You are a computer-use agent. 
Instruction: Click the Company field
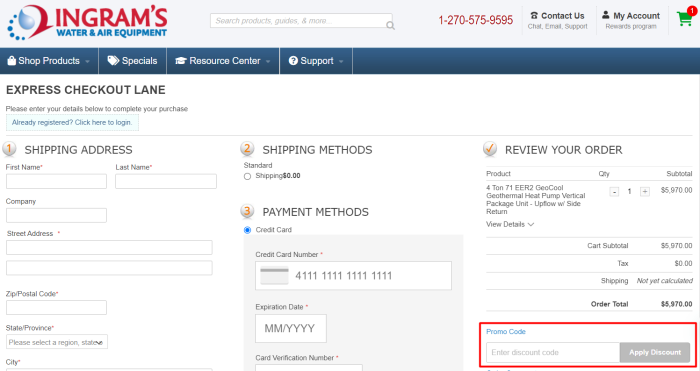[56, 215]
